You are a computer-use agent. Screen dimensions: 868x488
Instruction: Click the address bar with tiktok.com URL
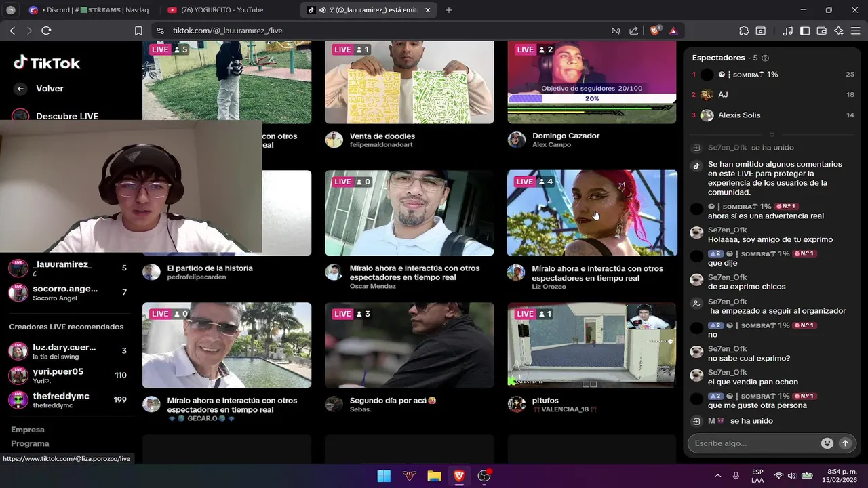[387, 30]
